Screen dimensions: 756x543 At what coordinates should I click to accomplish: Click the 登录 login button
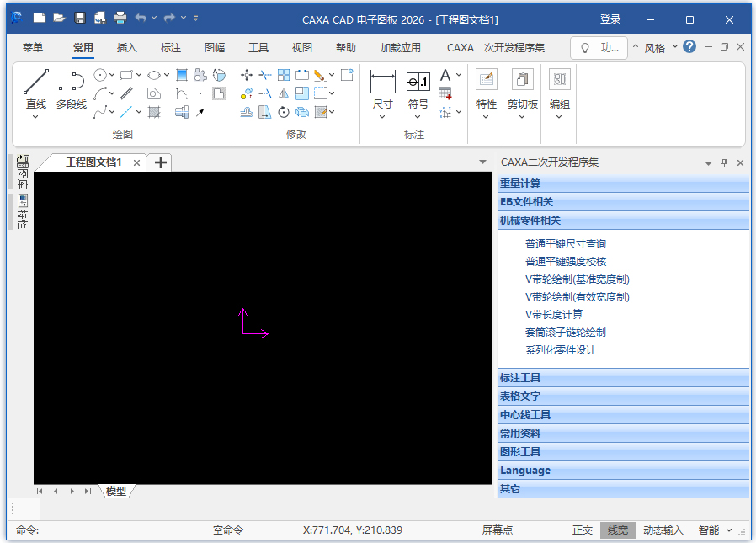click(x=610, y=19)
